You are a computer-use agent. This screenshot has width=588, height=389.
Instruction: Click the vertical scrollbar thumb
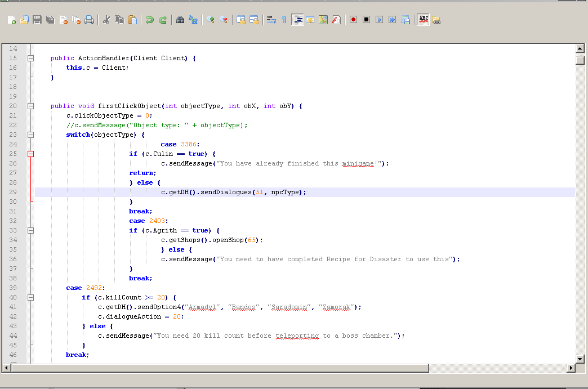(580, 60)
